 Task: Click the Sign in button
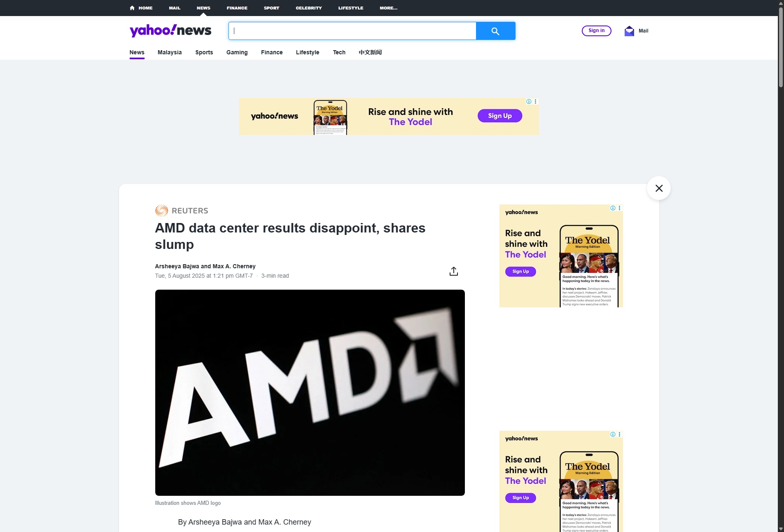click(596, 31)
